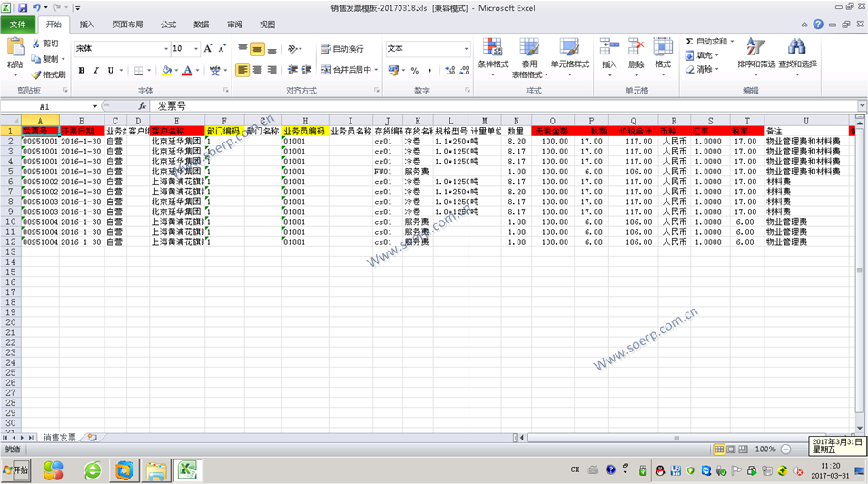868x484 pixels.
Task: Click the increase indent icon
Action: [x=307, y=70]
